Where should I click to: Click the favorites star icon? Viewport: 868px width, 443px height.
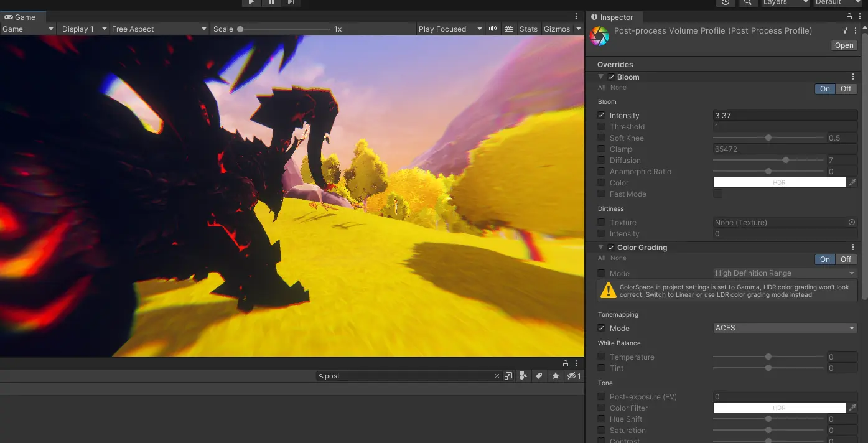coord(555,376)
